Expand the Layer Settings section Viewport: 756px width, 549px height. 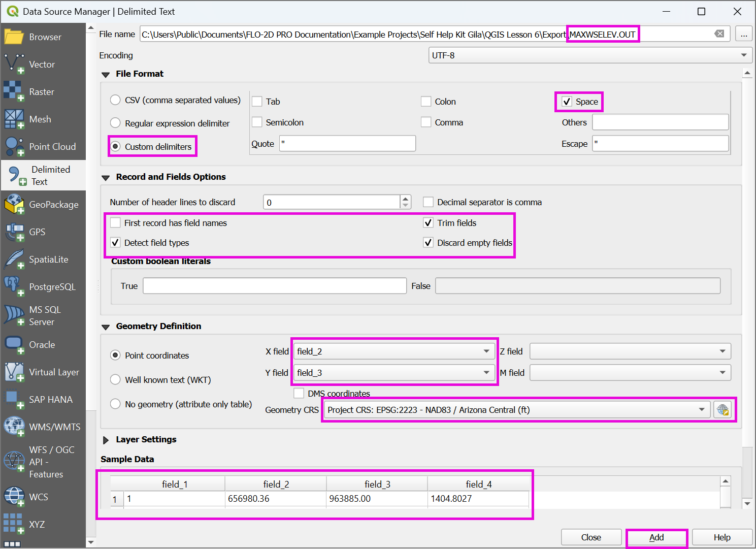[x=106, y=440]
